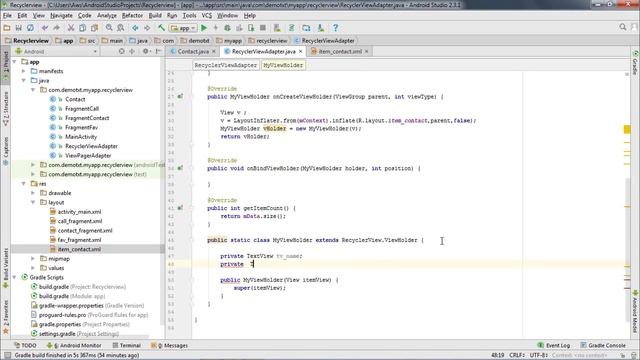This screenshot has height=360, width=640.
Task: Close the RecyclerViewAdapter.java tab
Action: (x=300, y=51)
